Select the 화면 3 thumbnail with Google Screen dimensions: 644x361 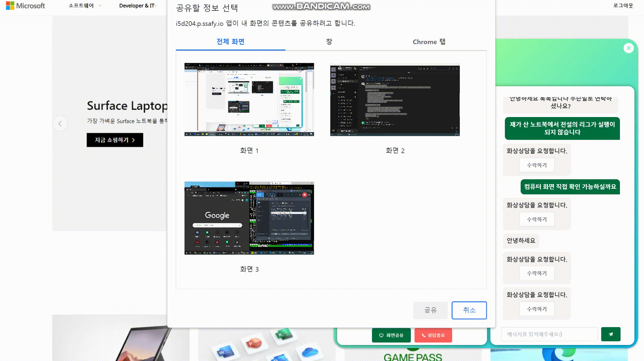pos(249,218)
